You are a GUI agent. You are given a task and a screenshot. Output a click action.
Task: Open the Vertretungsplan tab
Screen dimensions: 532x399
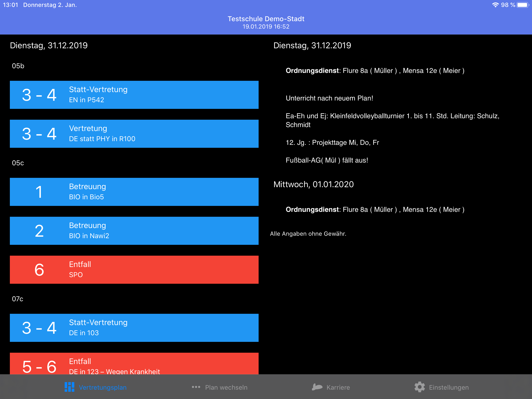102,387
